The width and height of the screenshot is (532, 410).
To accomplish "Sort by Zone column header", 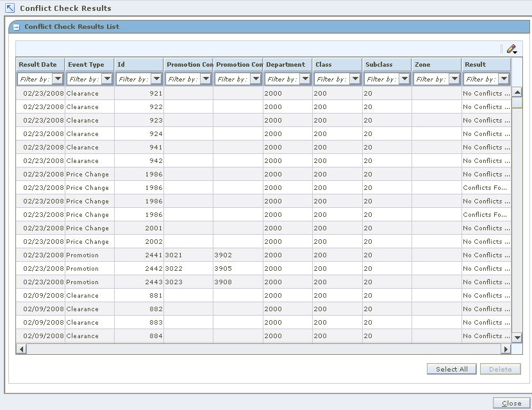I will pos(436,65).
